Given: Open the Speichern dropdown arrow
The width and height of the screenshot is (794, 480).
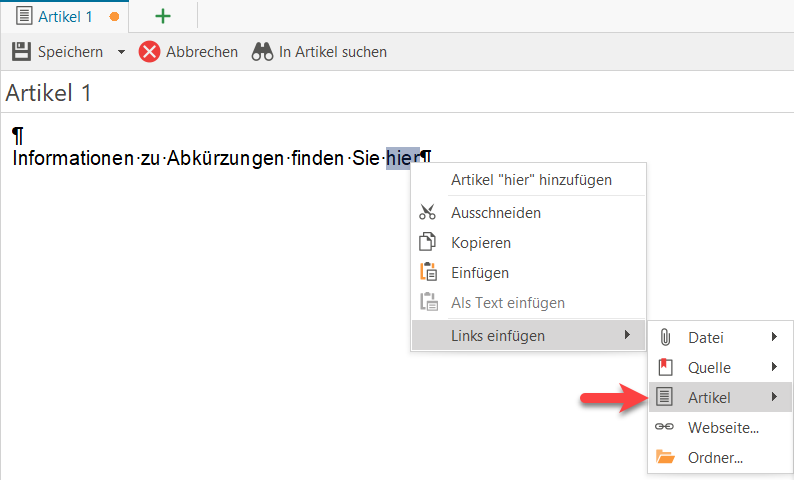Looking at the screenshot, I should click(x=121, y=52).
